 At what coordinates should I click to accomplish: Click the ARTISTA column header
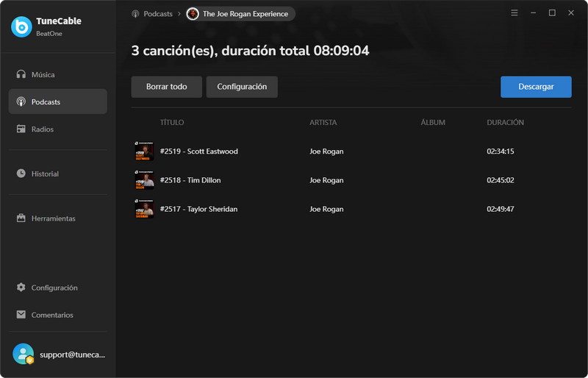pyautogui.click(x=323, y=122)
